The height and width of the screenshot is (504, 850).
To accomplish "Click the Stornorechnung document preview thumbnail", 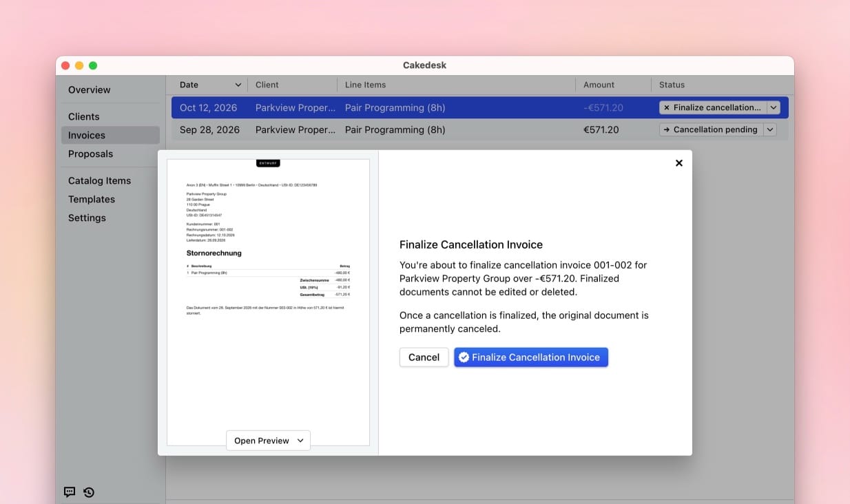I will 268,302.
